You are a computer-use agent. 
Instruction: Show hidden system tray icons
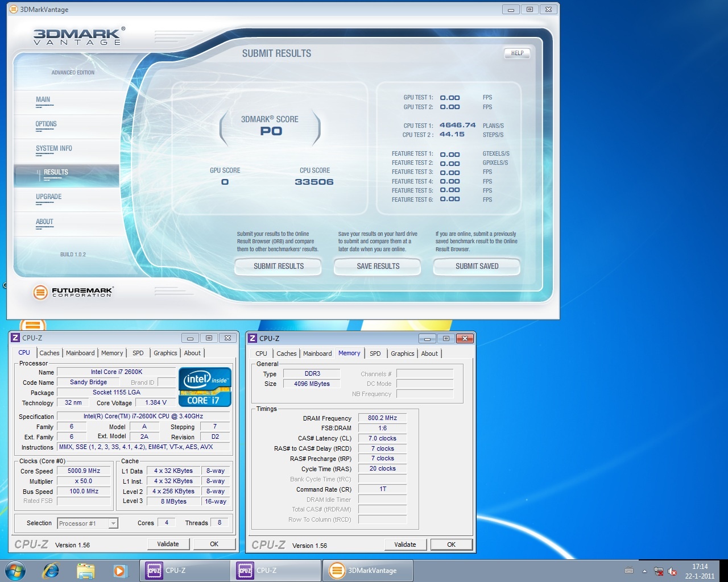pyautogui.click(x=644, y=571)
